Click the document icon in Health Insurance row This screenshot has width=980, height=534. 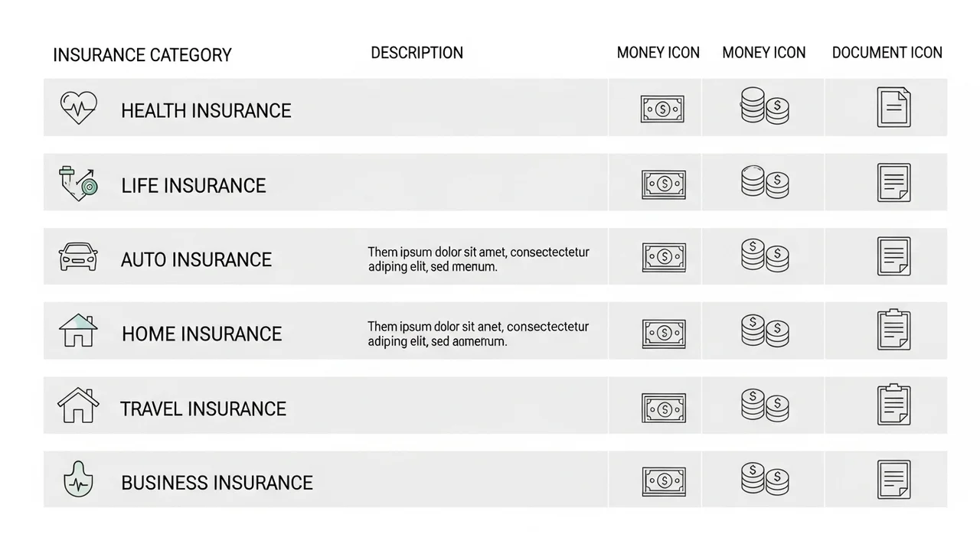[x=893, y=107]
